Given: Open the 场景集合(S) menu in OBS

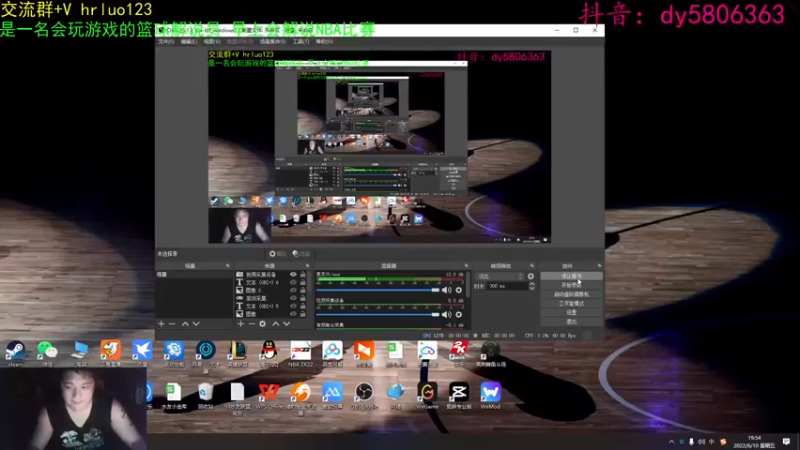Looking at the screenshot, I should (272, 41).
